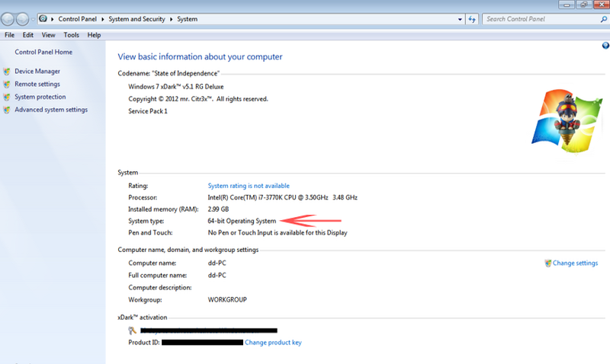Click the 'dd-PC' value beside Full computer name
The width and height of the screenshot is (610, 364).
pyautogui.click(x=217, y=276)
